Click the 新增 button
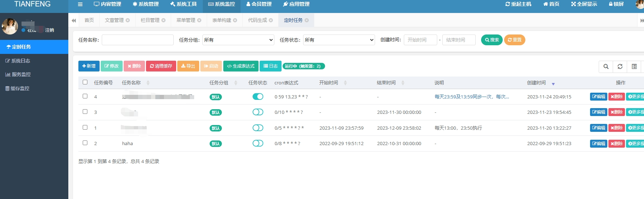This screenshot has width=644, height=199. coord(89,66)
